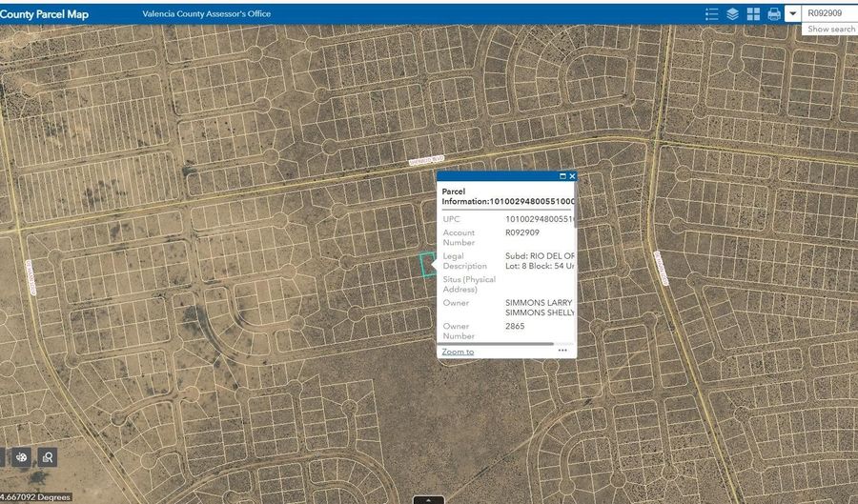858x504 pixels.
Task: Open the select-by-search tool icon
Action: (x=48, y=457)
